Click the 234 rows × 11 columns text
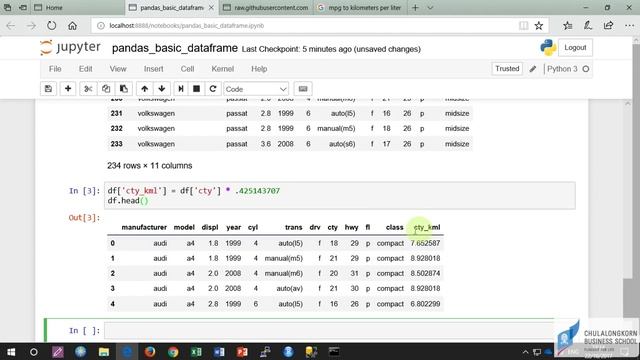This screenshot has height=360, width=640. pyautogui.click(x=149, y=166)
